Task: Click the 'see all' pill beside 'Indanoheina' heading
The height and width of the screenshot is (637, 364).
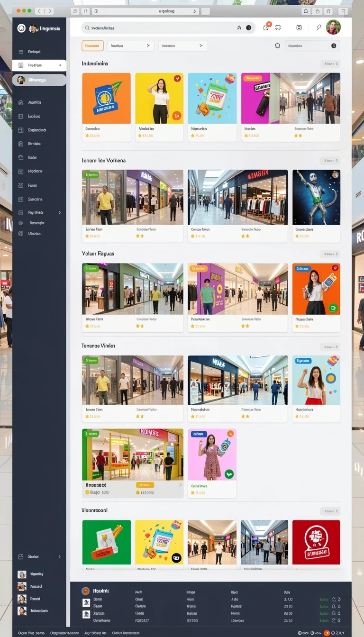Action: (x=330, y=64)
